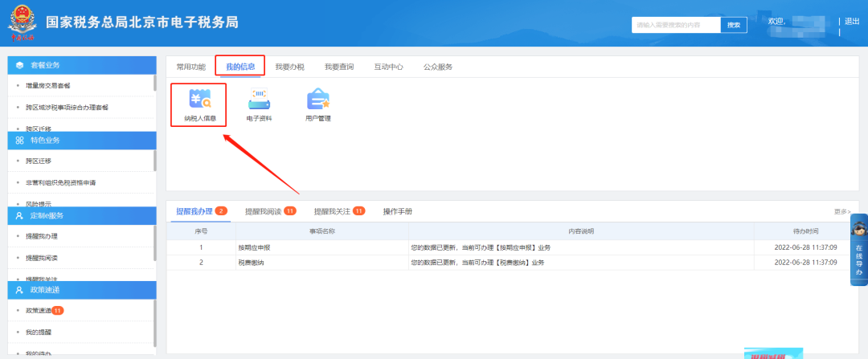Click the 在线导办 assistant icon
This screenshot has width=868, height=359.
pyautogui.click(x=858, y=250)
